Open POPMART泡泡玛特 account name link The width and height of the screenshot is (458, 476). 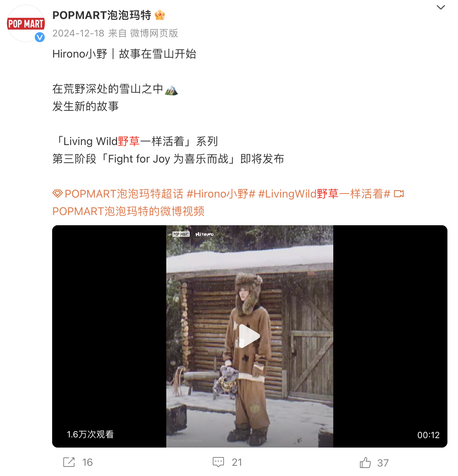(102, 15)
